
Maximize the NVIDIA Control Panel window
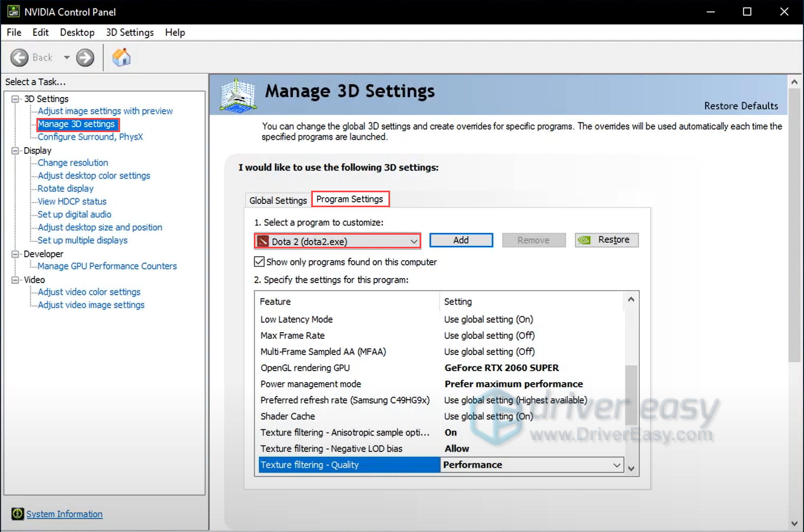coord(747,12)
